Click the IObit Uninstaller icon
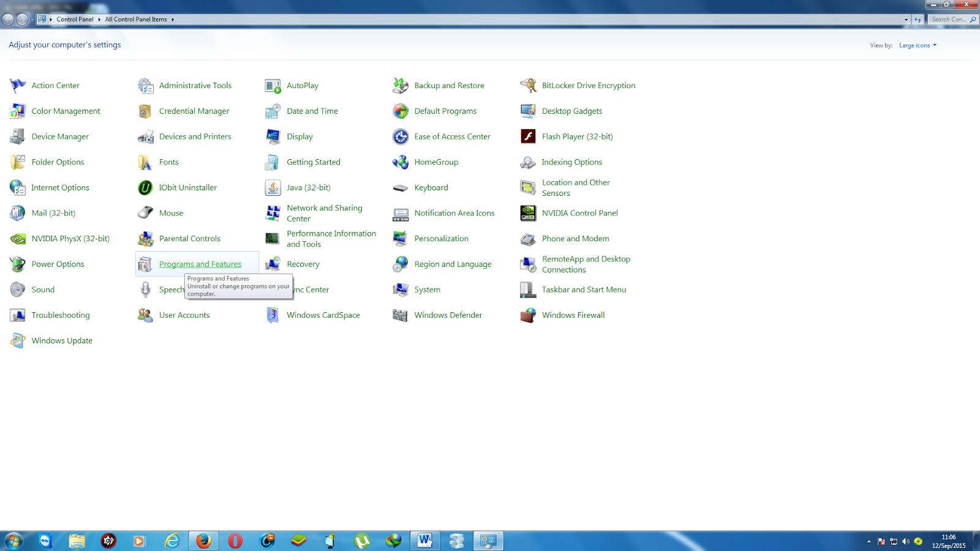This screenshot has height=551, width=980. (x=145, y=188)
